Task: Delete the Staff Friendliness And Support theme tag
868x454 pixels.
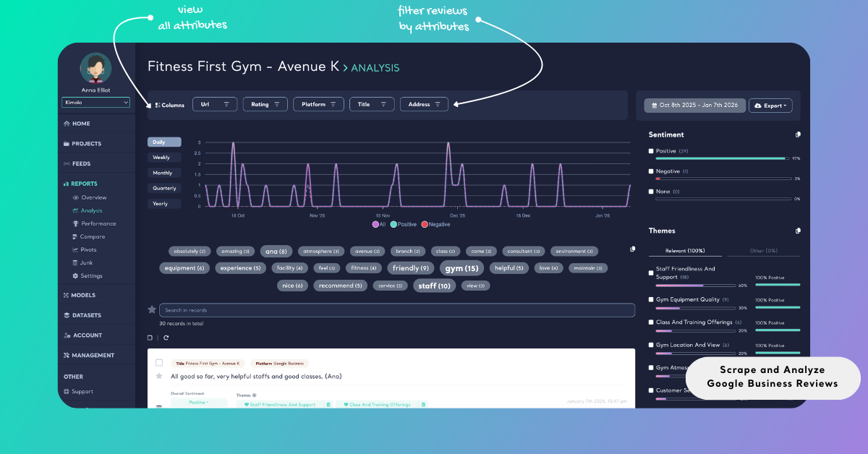Action: click(x=328, y=405)
